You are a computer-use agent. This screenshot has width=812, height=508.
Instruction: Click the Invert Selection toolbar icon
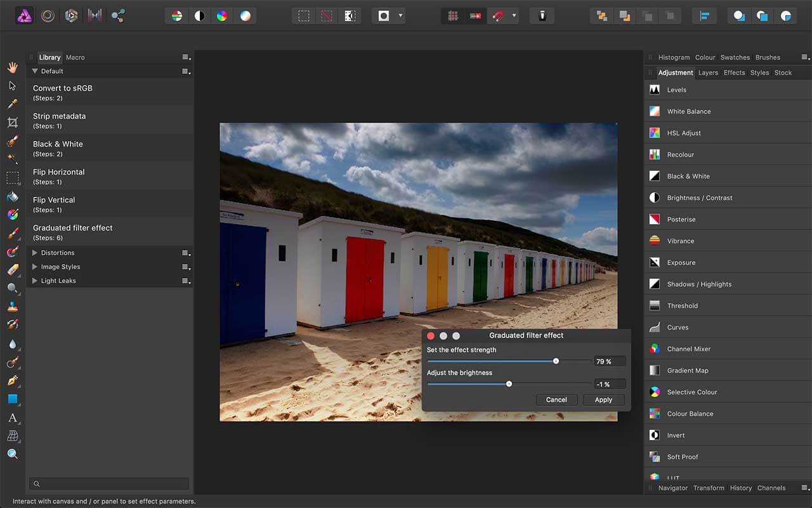(x=349, y=16)
